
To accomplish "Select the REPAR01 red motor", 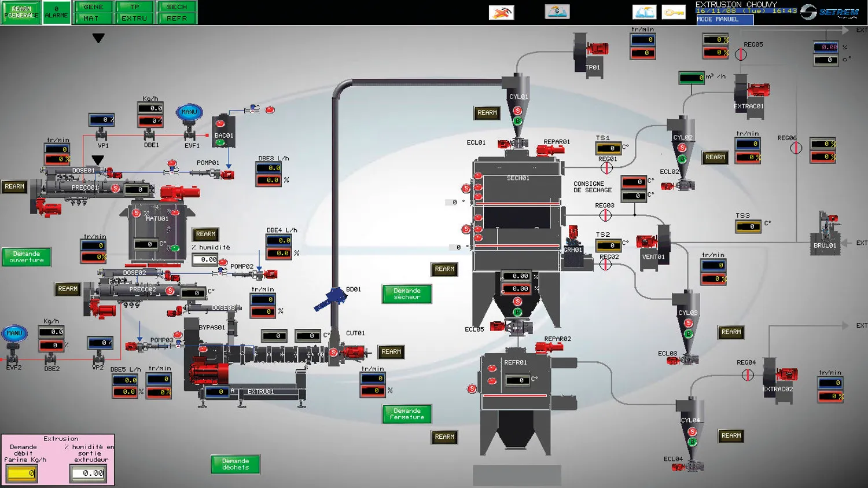I will [x=550, y=151].
